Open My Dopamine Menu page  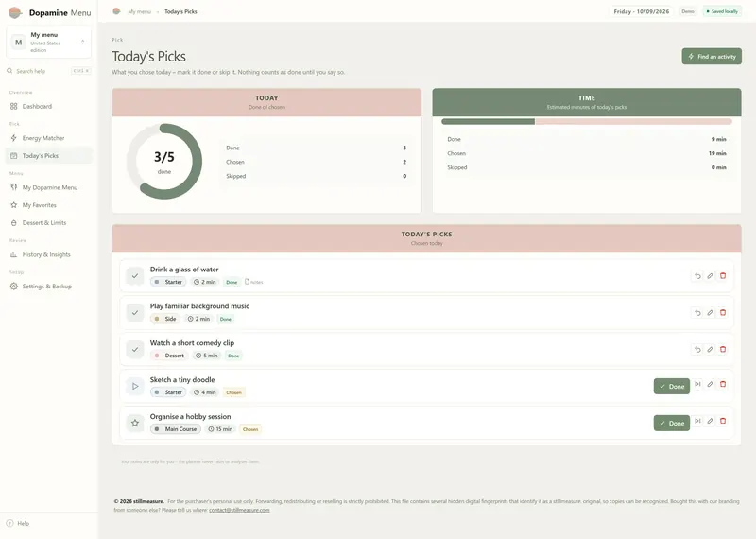coord(49,187)
